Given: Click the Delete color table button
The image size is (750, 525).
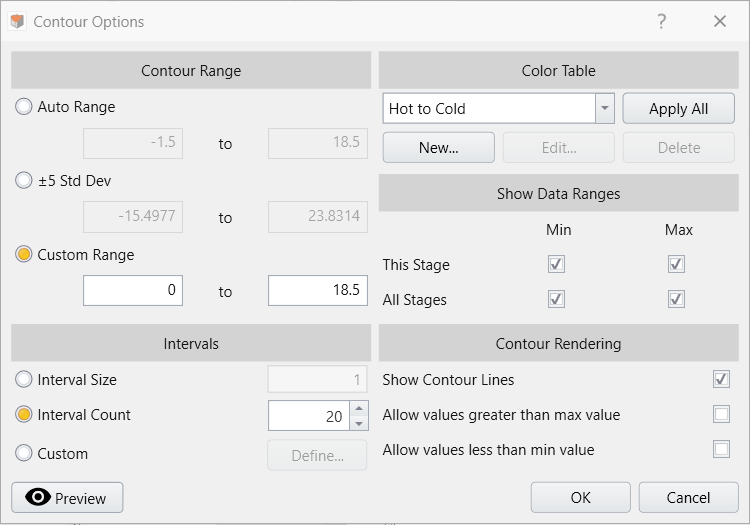Looking at the screenshot, I should point(679,148).
